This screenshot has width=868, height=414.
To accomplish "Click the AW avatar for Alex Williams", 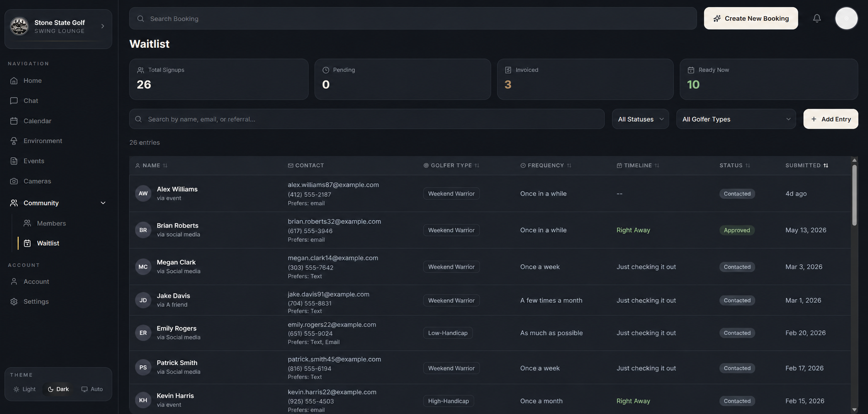I will pyautogui.click(x=143, y=193).
